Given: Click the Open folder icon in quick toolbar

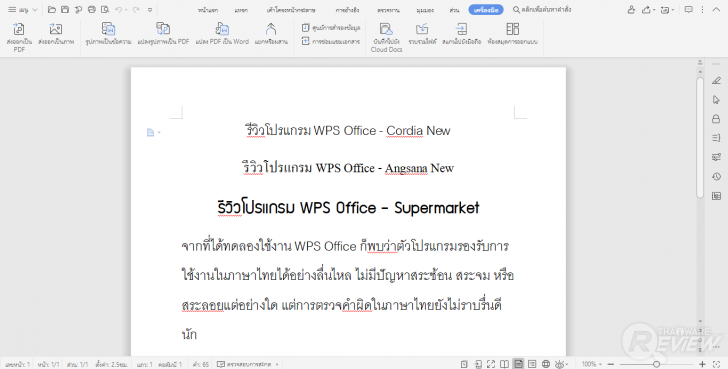Looking at the screenshot, I should [52, 9].
